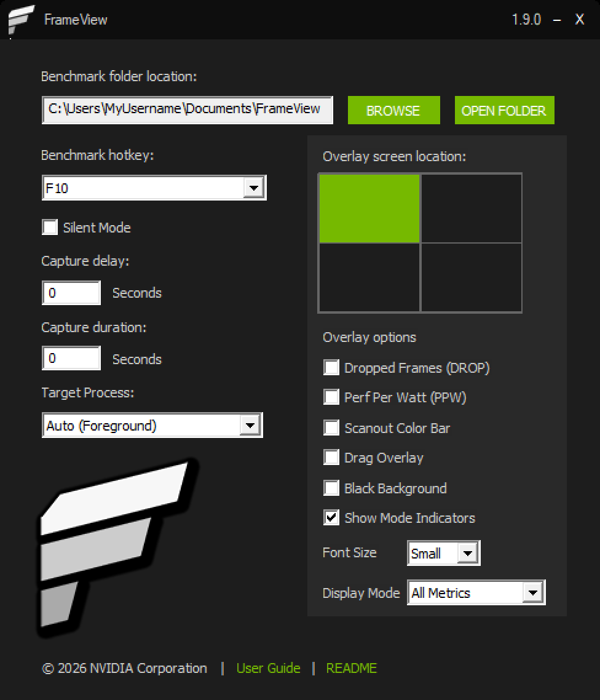The height and width of the screenshot is (700, 600).
Task: Click the benchmark folder location path field
Action: pos(187,110)
